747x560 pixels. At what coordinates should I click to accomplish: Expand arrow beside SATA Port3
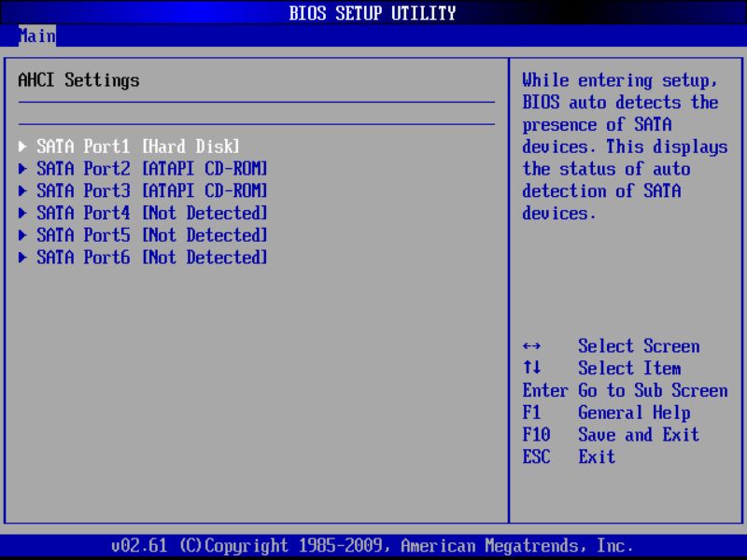click(x=22, y=190)
